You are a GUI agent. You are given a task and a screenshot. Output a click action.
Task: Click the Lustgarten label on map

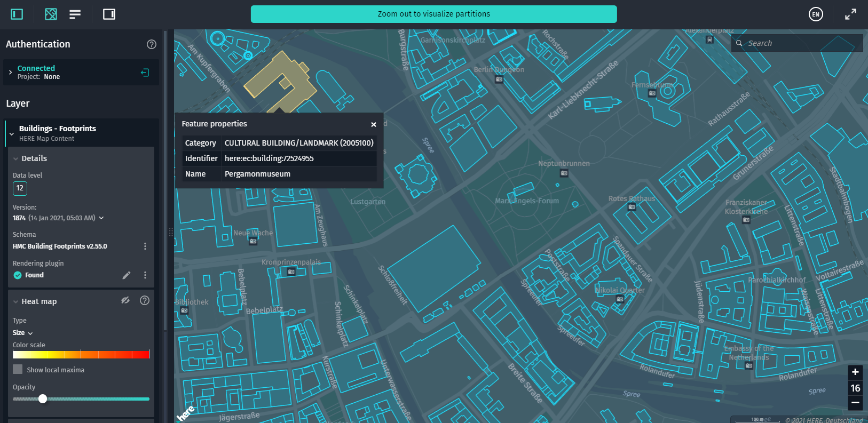(x=368, y=202)
